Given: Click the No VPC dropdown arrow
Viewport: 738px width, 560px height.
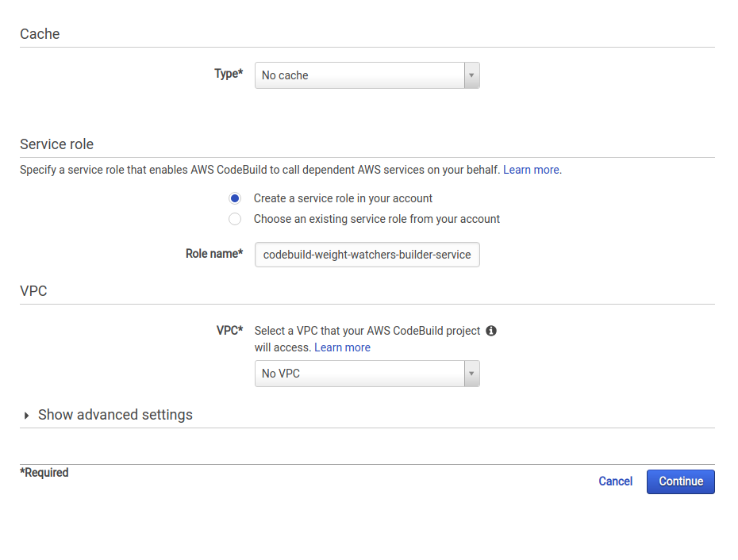Looking at the screenshot, I should (471, 374).
